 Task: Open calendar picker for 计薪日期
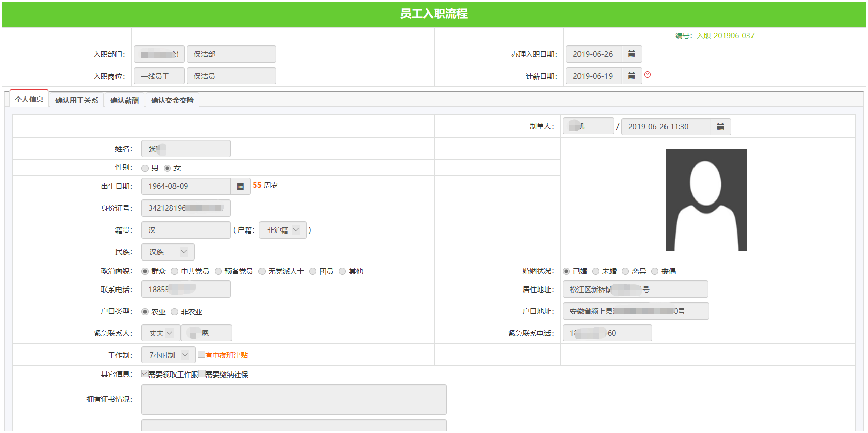coord(631,76)
